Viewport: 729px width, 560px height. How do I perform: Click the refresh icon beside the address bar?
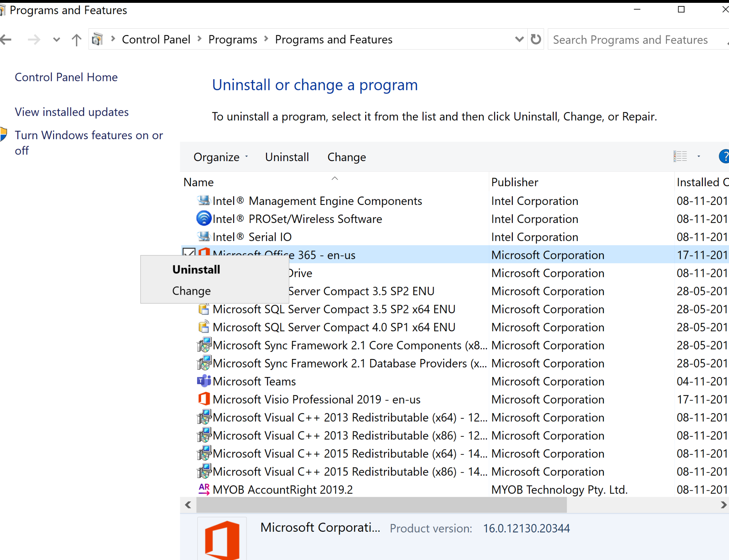click(535, 39)
